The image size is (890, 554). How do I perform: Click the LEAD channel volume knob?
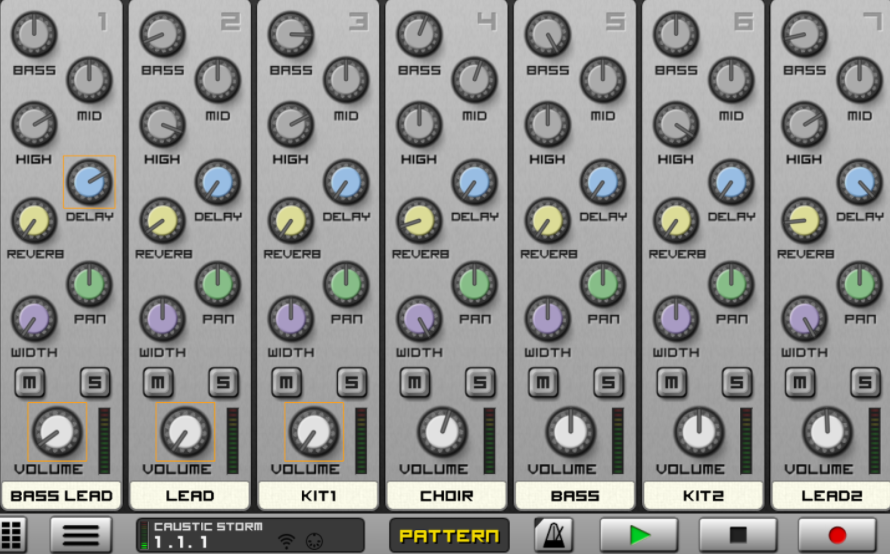pos(186,432)
